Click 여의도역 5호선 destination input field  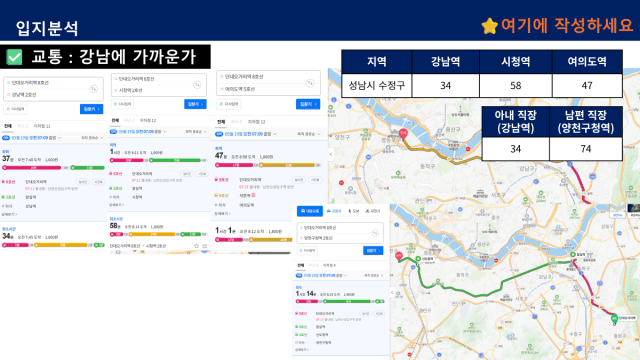261,89
